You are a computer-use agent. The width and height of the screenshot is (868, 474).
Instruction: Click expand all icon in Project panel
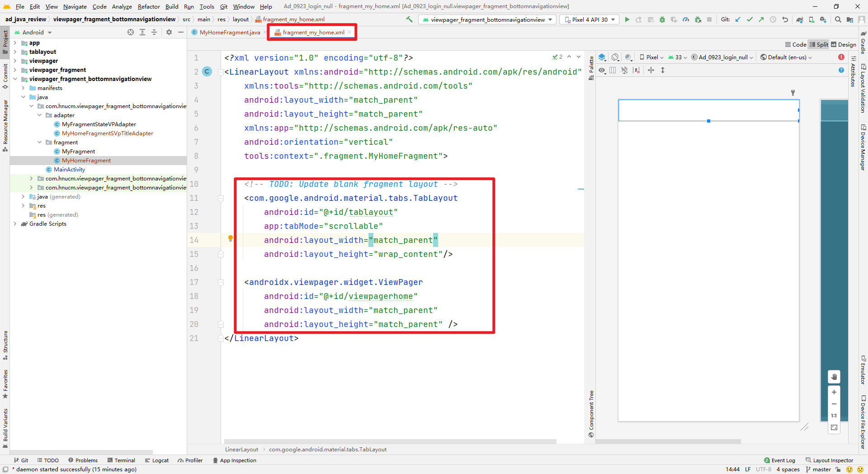click(142, 32)
